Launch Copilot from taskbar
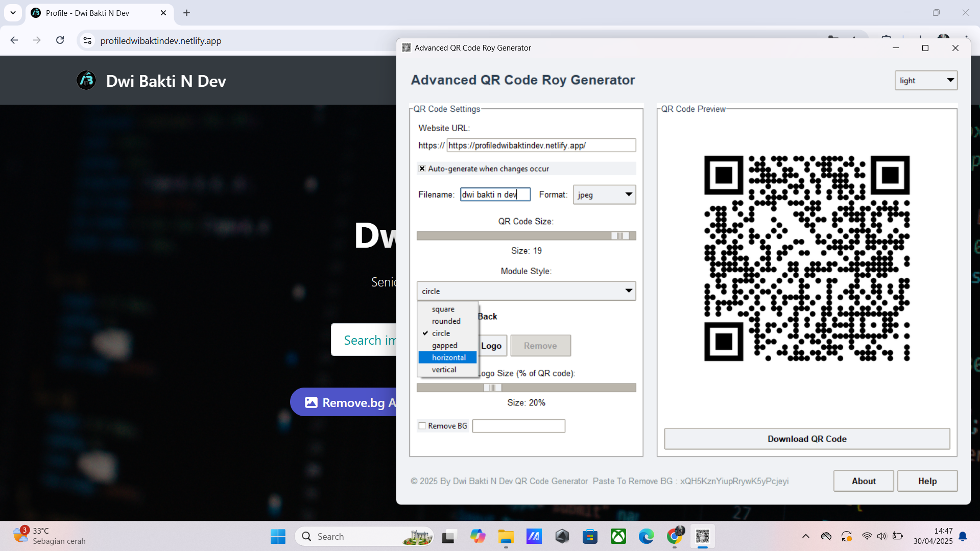The height and width of the screenshot is (551, 980). tap(478, 537)
